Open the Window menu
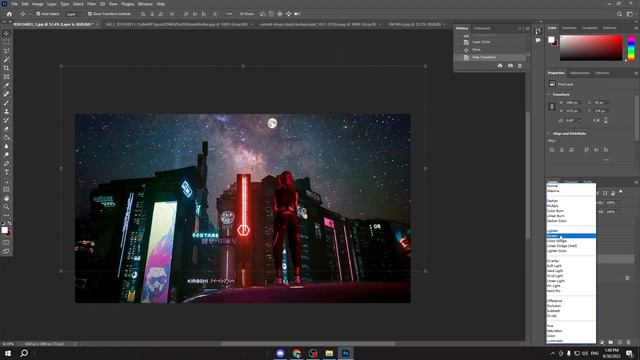This screenshot has height=360, width=640. (145, 4)
